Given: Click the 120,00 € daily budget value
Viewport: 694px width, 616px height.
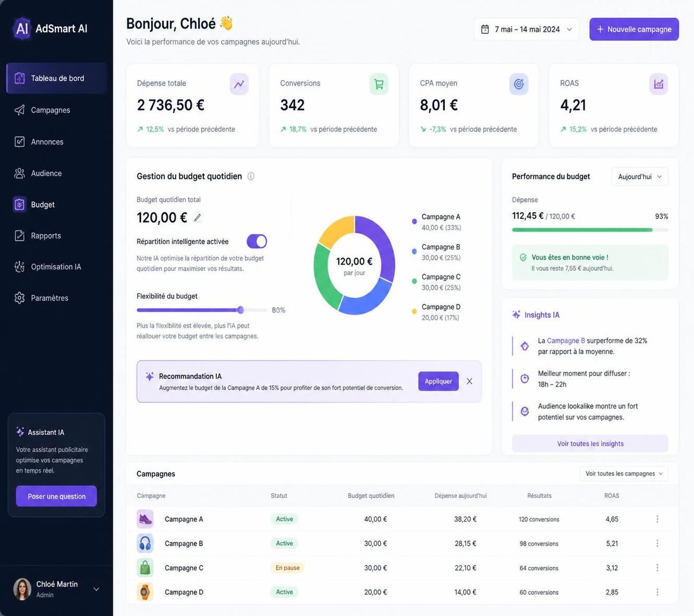Looking at the screenshot, I should tap(162, 218).
